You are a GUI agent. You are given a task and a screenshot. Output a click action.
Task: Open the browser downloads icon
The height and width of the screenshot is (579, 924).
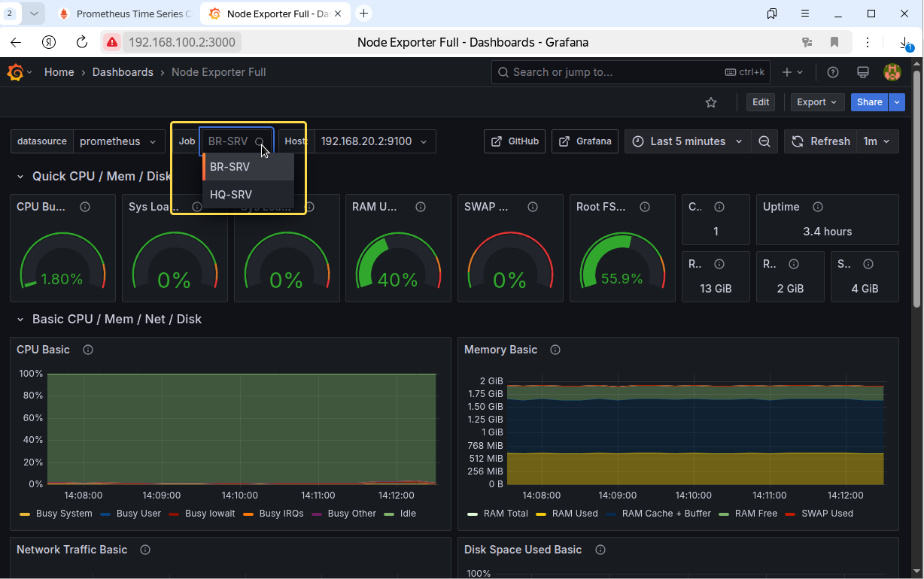coord(905,43)
